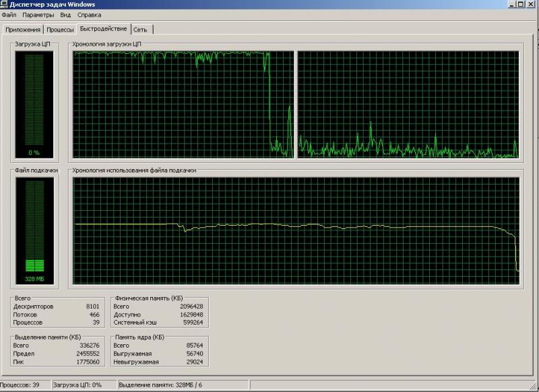Select the Быстродействие tab
Image resolution: width=539 pixels, height=392 pixels.
pyautogui.click(x=103, y=29)
